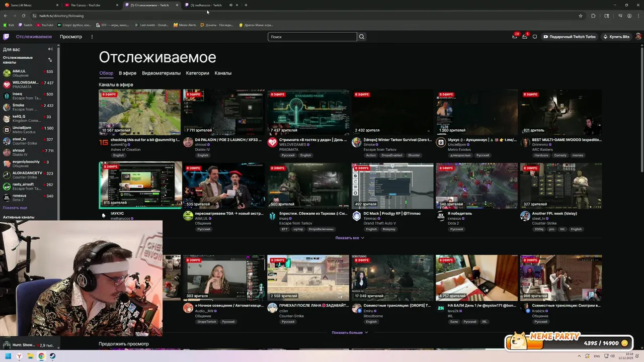
Task: Switch to the В эфире tab
Action: [127, 73]
